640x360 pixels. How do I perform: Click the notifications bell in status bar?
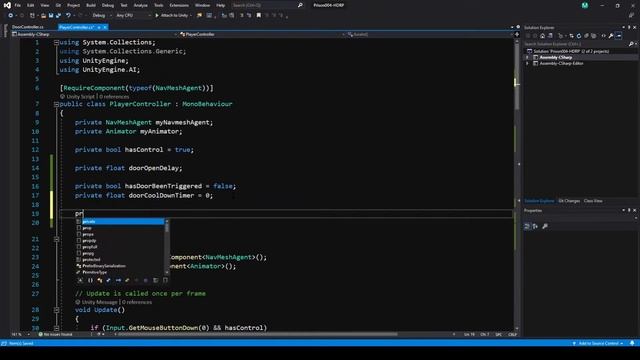point(632,344)
